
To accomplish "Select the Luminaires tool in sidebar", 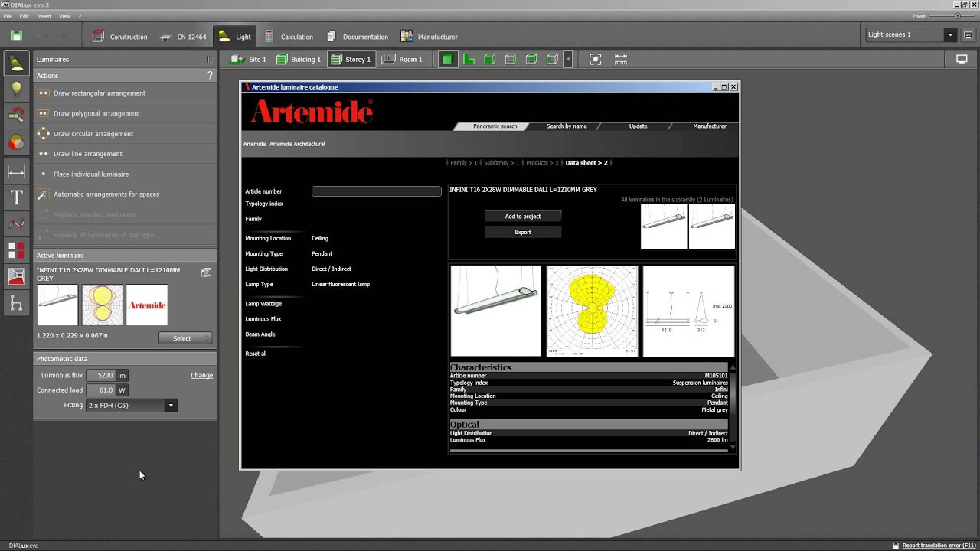I will pyautogui.click(x=16, y=63).
